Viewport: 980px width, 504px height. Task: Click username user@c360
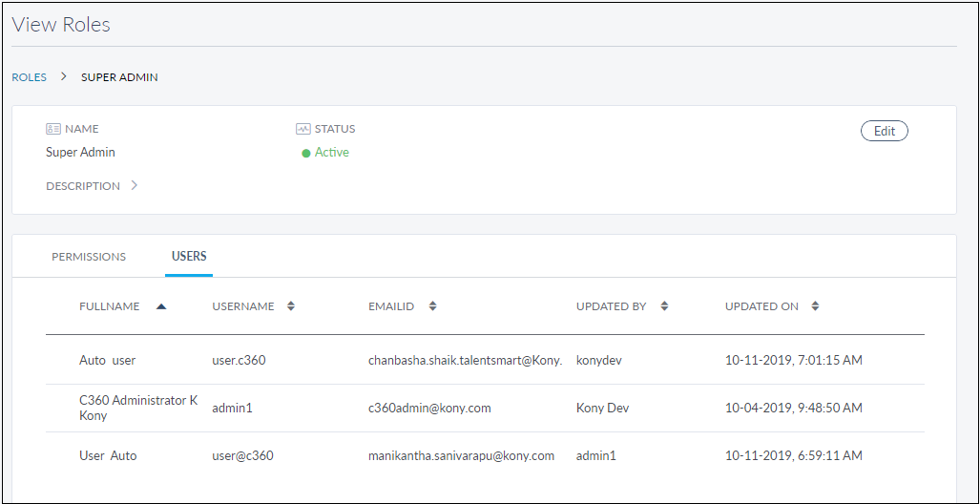(x=242, y=456)
